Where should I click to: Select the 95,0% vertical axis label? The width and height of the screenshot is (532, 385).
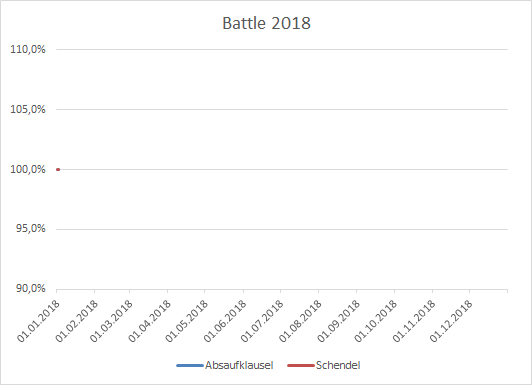coord(31,229)
